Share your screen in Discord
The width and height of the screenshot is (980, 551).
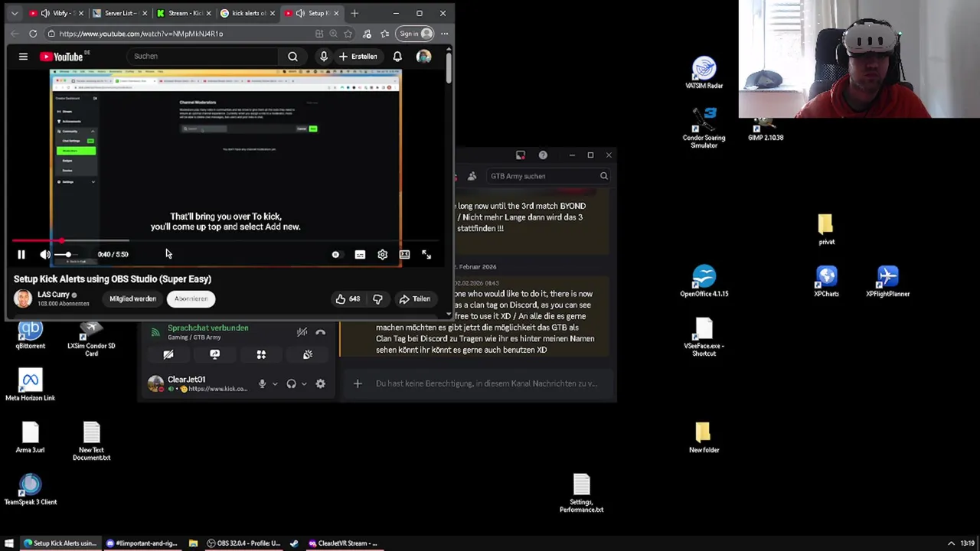[x=214, y=354]
